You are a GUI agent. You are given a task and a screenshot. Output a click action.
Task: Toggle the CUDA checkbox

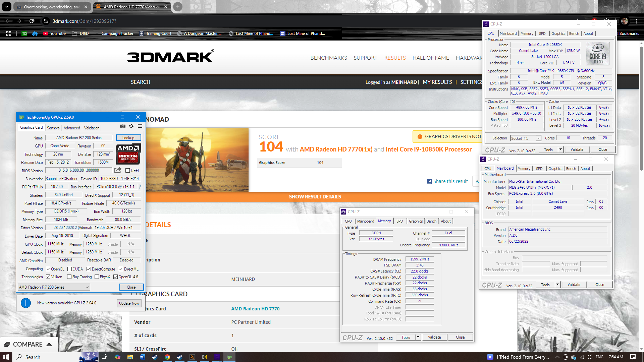[69, 269]
